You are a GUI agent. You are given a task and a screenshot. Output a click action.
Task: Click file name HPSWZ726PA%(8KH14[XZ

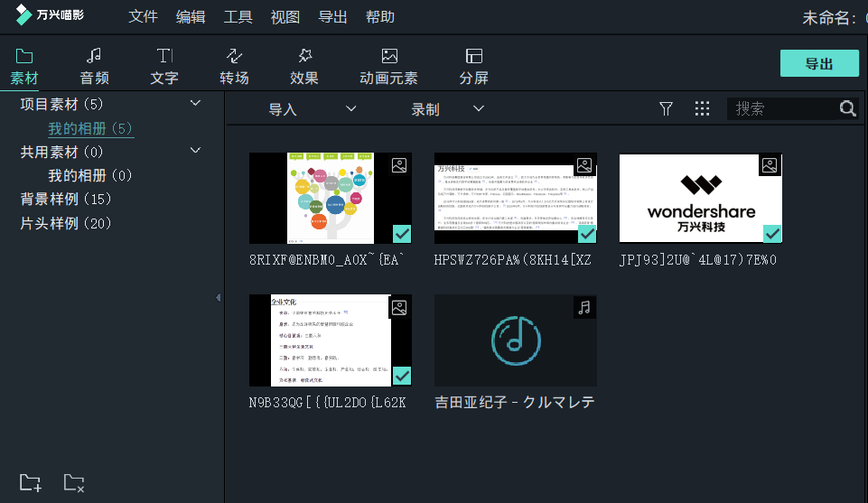[x=513, y=260]
